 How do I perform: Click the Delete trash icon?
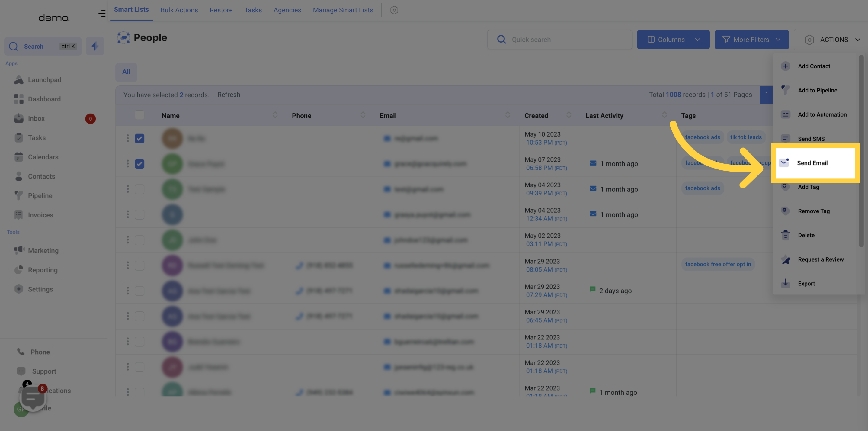(x=785, y=235)
